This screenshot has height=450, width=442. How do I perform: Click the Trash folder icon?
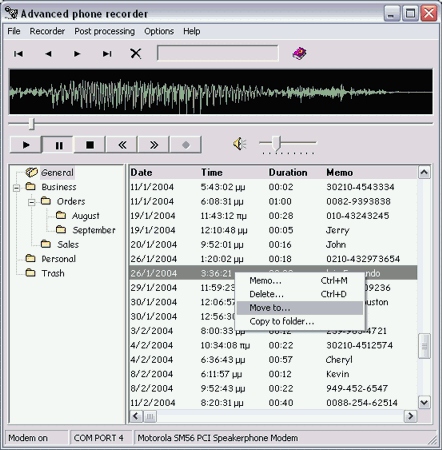point(31,273)
